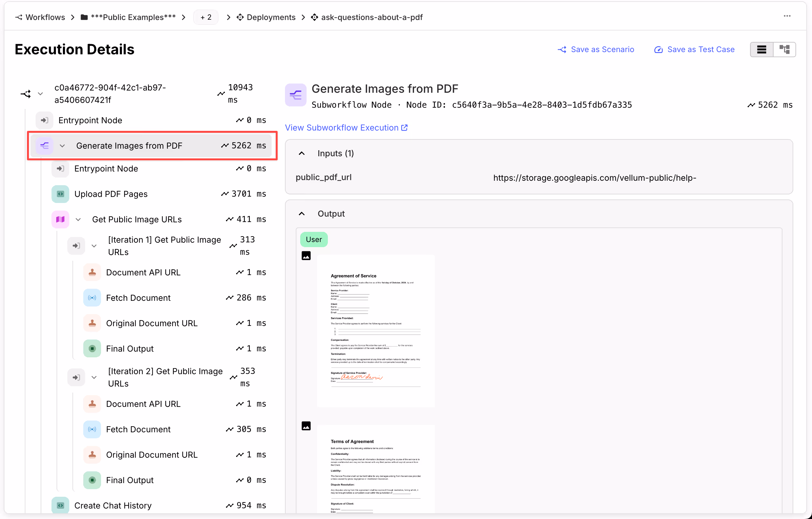Click Iteration 2 Original Document URL icon
812x519 pixels.
[x=92, y=455]
